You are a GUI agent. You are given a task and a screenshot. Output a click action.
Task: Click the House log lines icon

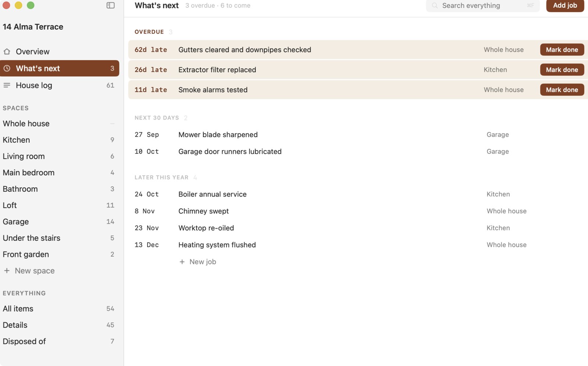7,85
